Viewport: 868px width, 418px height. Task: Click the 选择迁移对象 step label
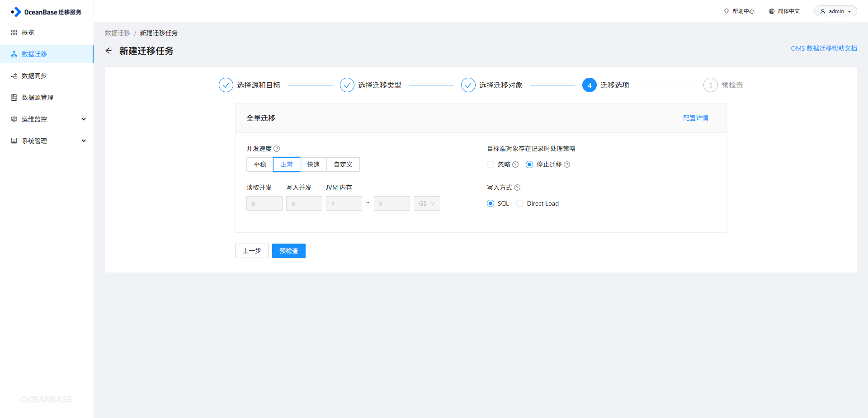click(501, 85)
